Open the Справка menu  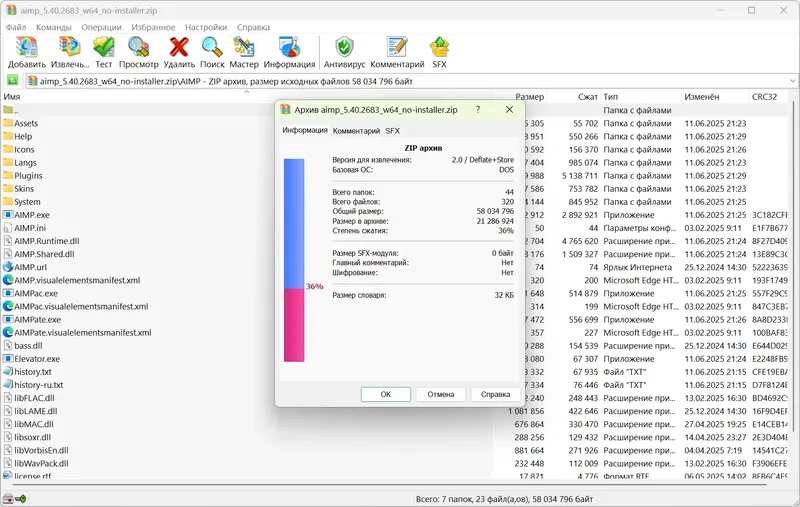[x=253, y=27]
